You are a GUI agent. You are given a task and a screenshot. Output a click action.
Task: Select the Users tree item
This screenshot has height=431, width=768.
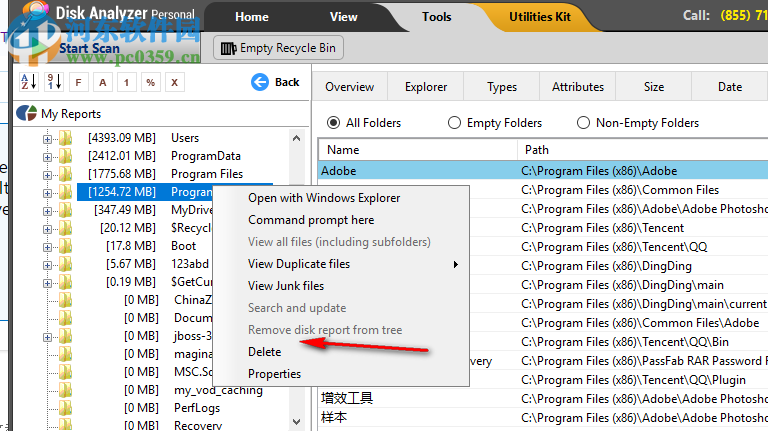tap(185, 138)
